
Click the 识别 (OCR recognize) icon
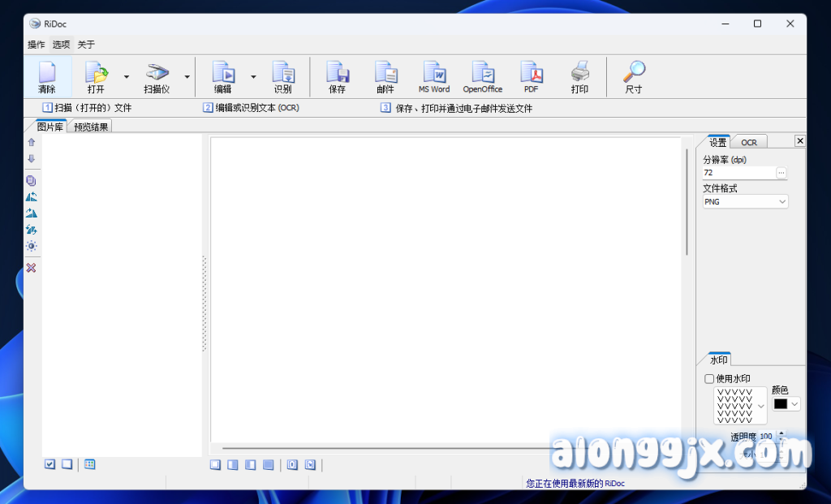point(282,77)
